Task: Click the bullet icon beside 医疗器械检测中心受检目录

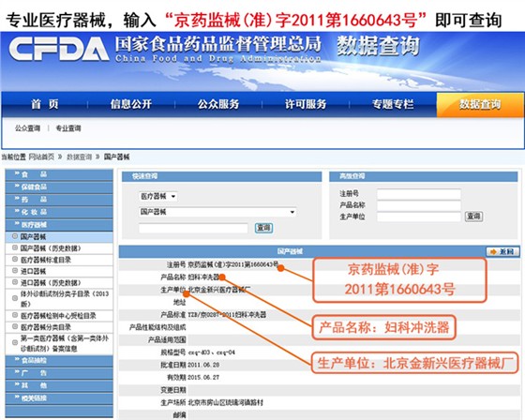Action: click(x=15, y=315)
